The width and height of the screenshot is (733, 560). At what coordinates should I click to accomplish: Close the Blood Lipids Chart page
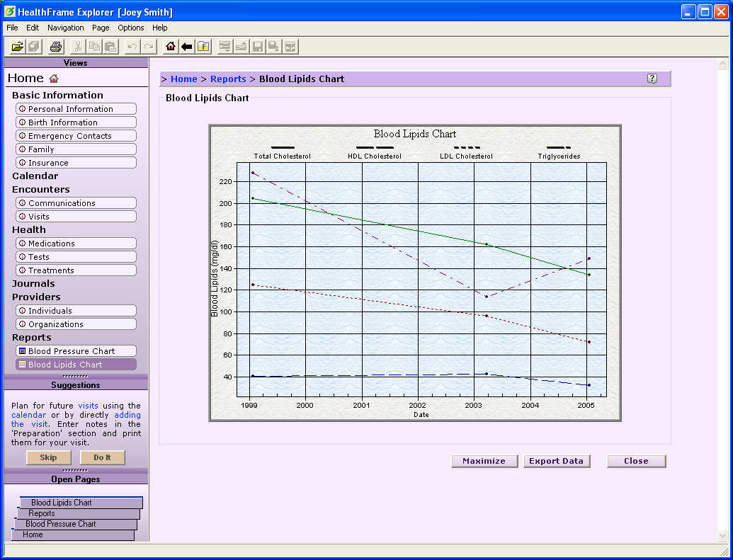(x=636, y=461)
